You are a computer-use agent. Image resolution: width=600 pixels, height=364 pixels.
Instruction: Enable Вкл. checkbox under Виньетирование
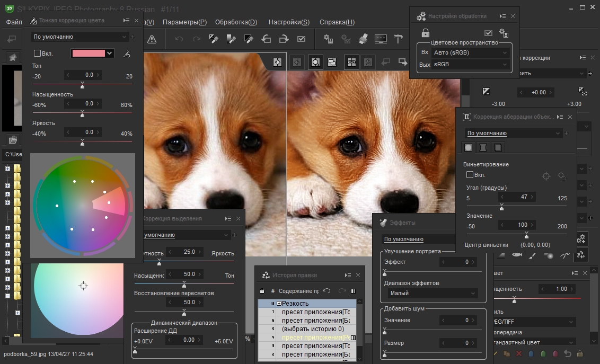(470, 175)
